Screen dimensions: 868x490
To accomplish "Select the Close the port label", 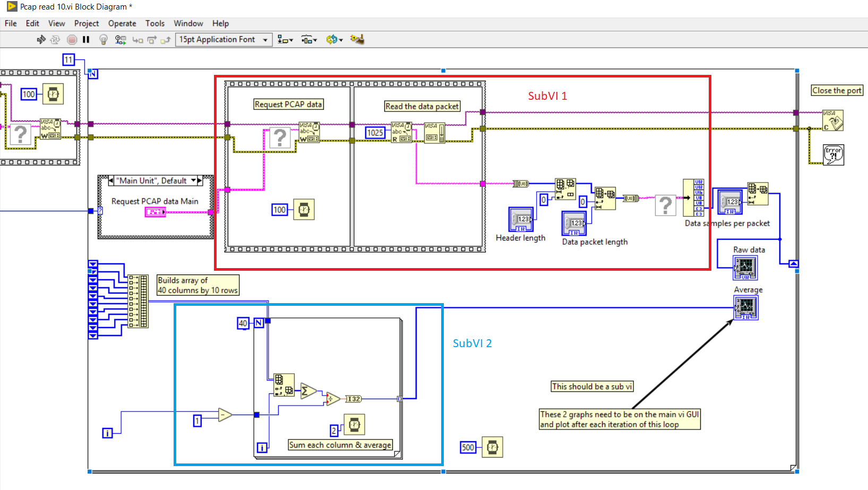I will coord(837,90).
